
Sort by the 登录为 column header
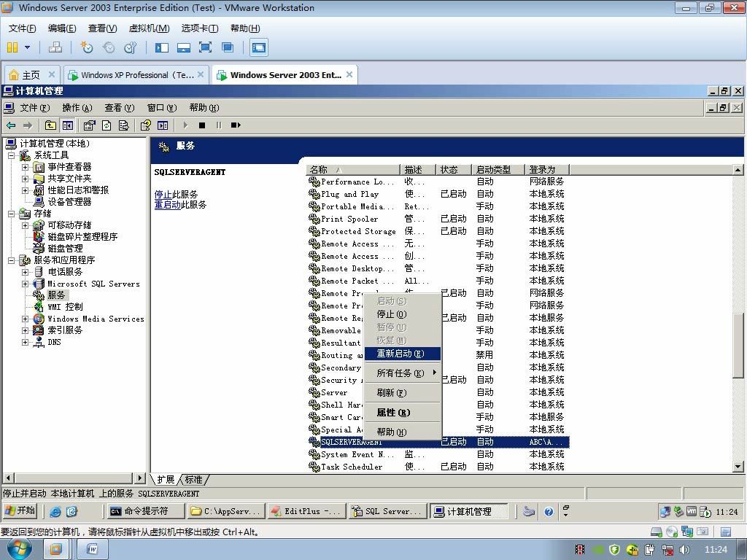coord(547,169)
